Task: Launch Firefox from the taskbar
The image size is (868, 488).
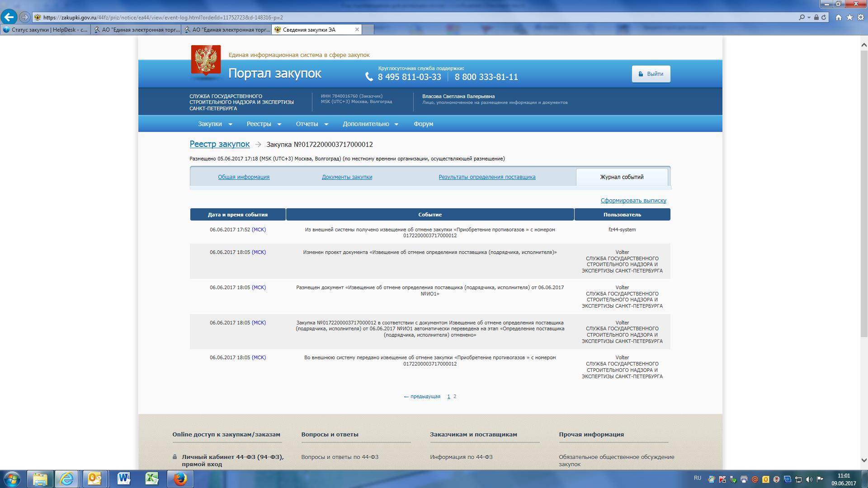Action: [180, 479]
